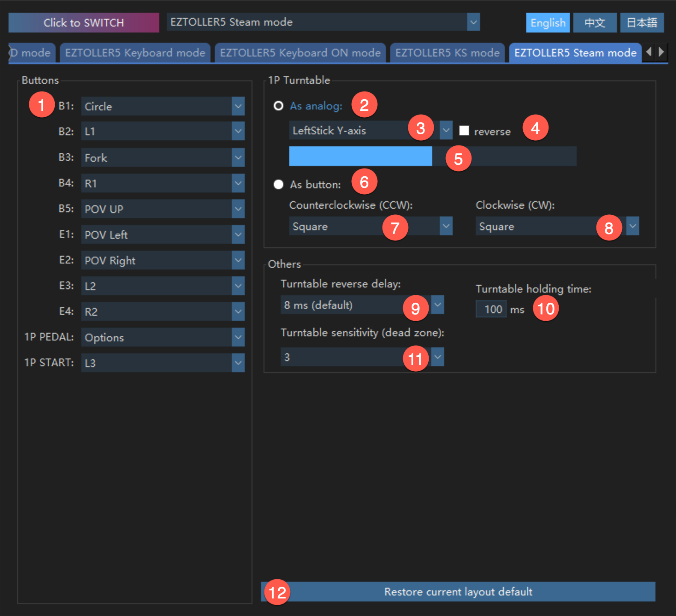Open the EZTOLLER5 KS mode tab
676x616 pixels.
448,53
